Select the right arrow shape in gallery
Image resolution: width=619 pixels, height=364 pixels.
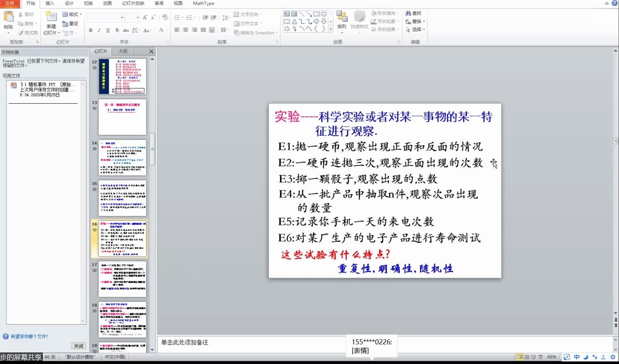(316, 21)
